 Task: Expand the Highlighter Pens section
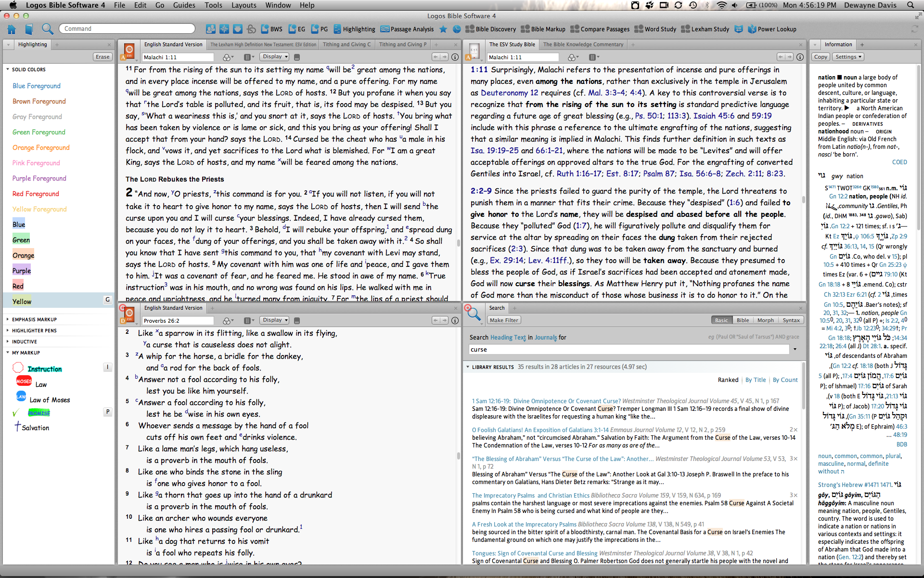pos(8,330)
